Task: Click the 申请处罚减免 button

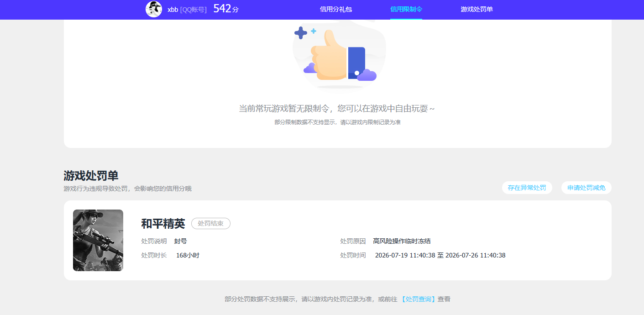Action: click(586, 188)
